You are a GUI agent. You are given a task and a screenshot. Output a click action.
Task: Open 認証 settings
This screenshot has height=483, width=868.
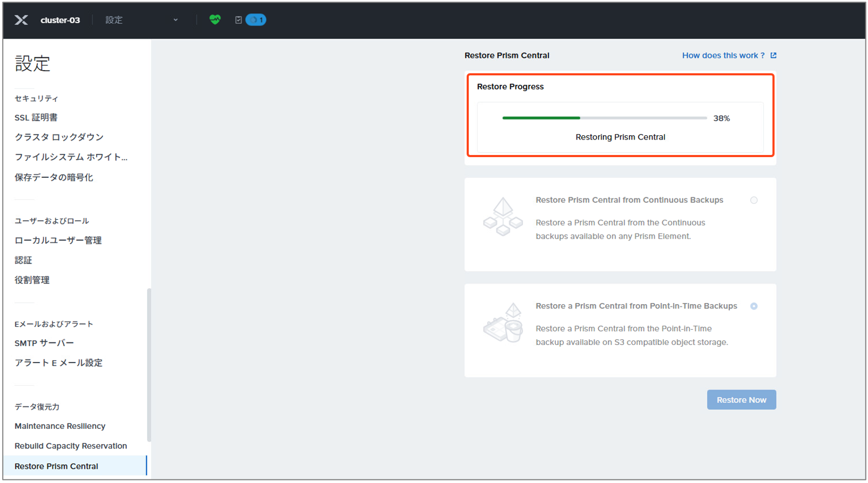[x=23, y=260]
